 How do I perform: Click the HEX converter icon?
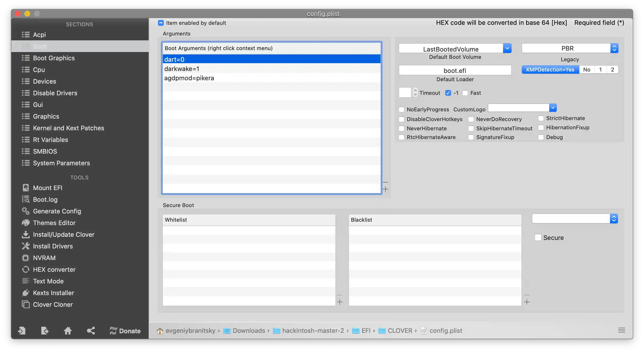[x=26, y=270]
